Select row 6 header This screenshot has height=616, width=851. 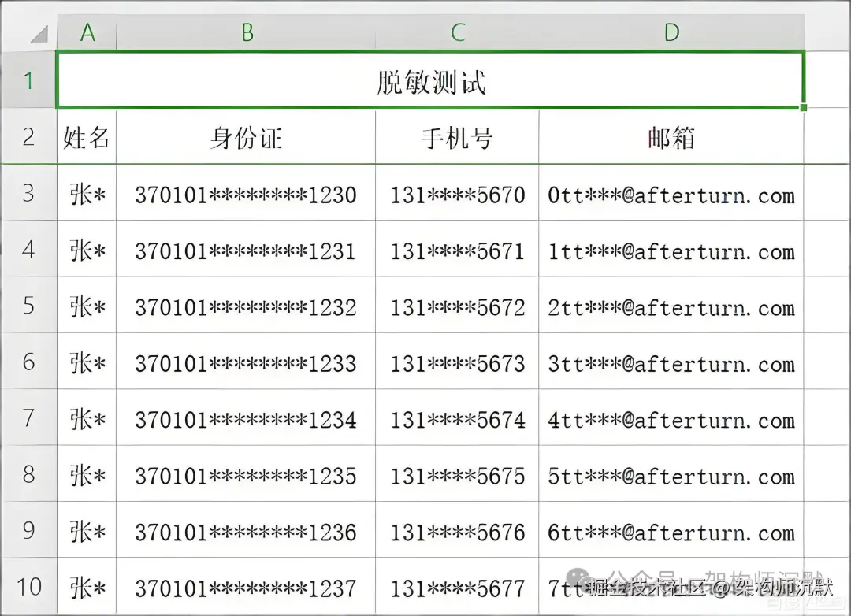coord(28,362)
